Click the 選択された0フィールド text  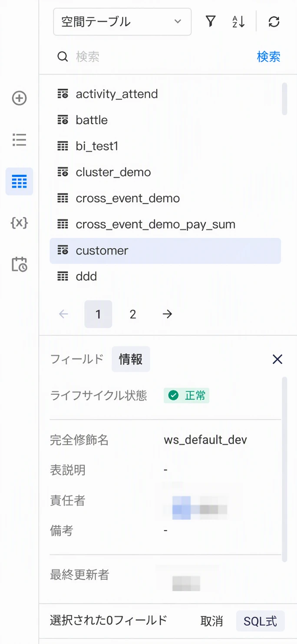pyautogui.click(x=109, y=621)
